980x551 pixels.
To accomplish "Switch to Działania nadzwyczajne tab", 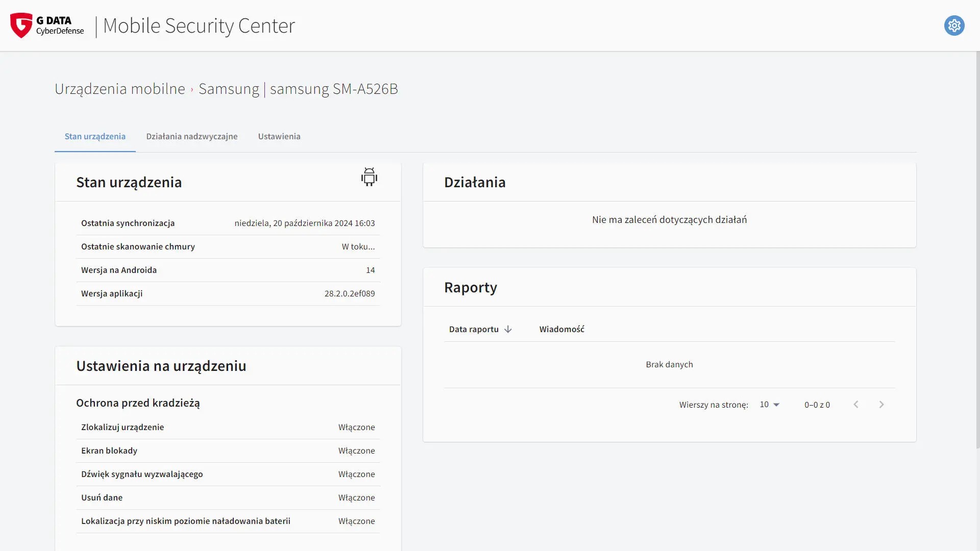I will coord(191,136).
